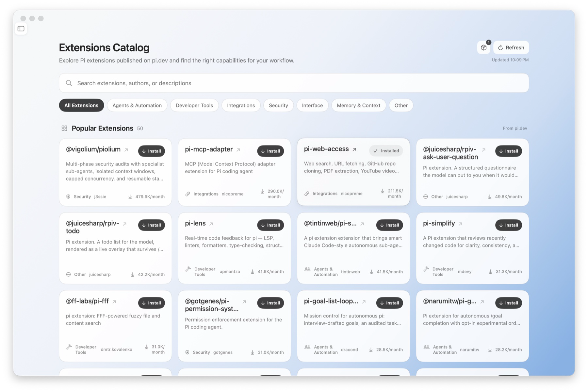This screenshot has height=392, width=588.
Task: Install @juicesharp/rpiv-ask-user-question
Action: pyautogui.click(x=509, y=151)
